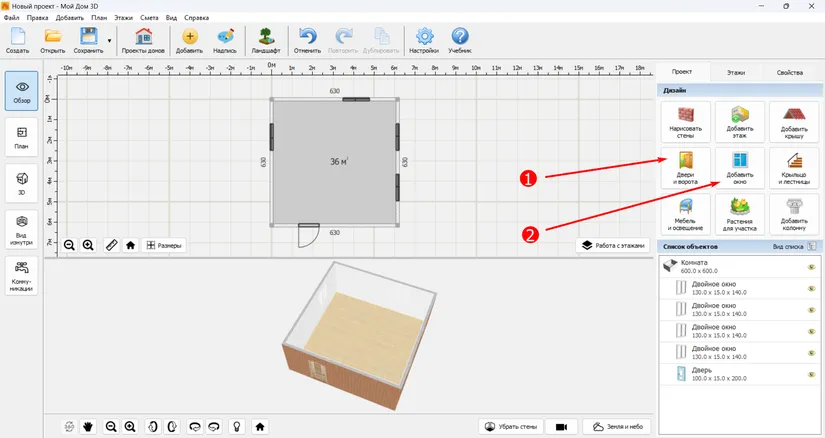The height and width of the screenshot is (438, 825).
Task: Click the Убрать стены button
Action: pos(511,426)
